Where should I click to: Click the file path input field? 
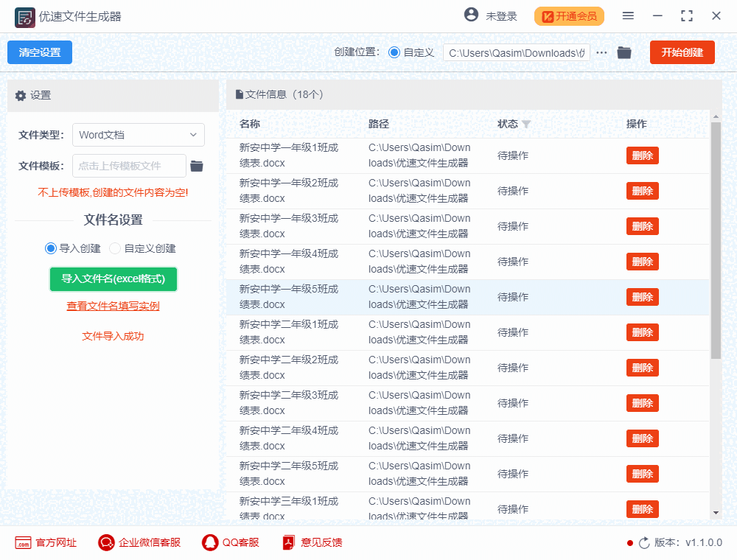(x=516, y=52)
